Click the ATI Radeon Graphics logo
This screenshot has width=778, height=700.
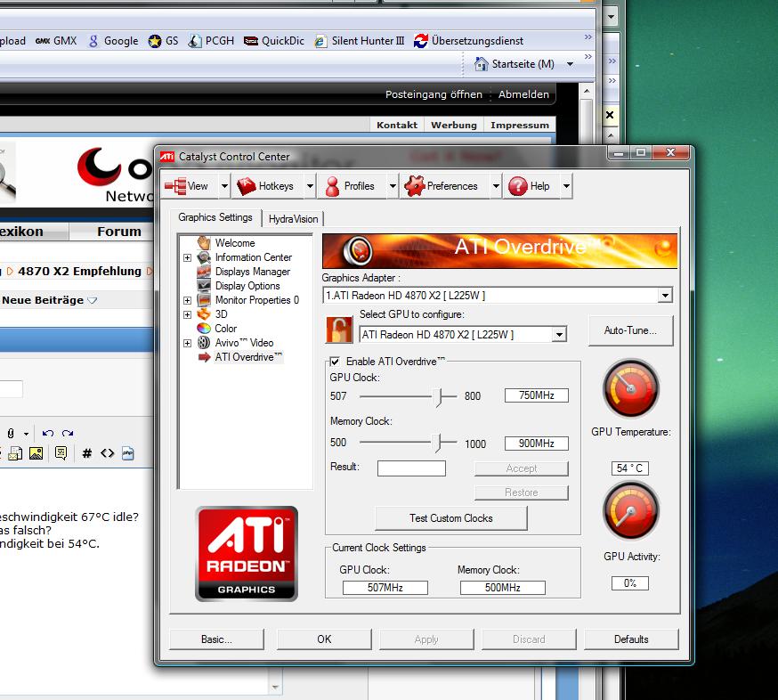click(247, 554)
